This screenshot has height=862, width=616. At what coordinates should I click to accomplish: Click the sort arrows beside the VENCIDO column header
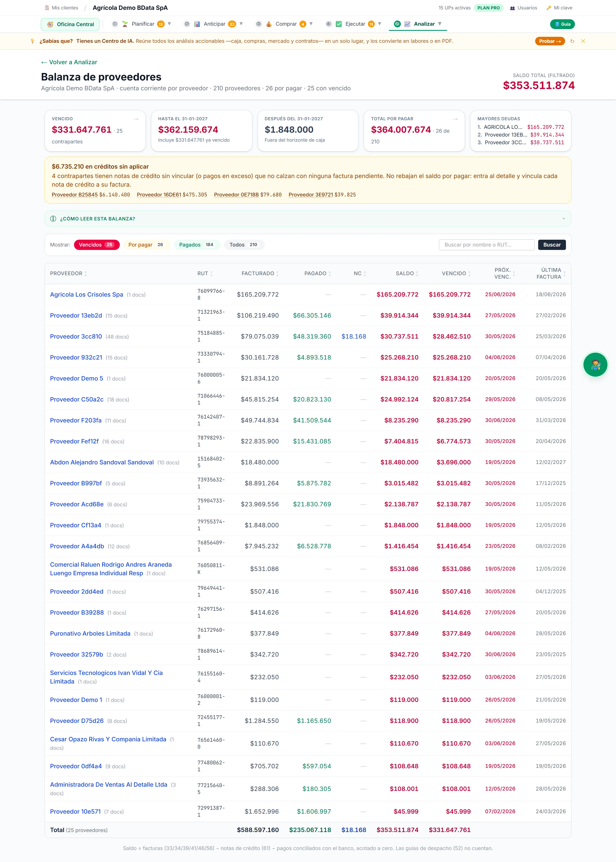tap(469, 273)
